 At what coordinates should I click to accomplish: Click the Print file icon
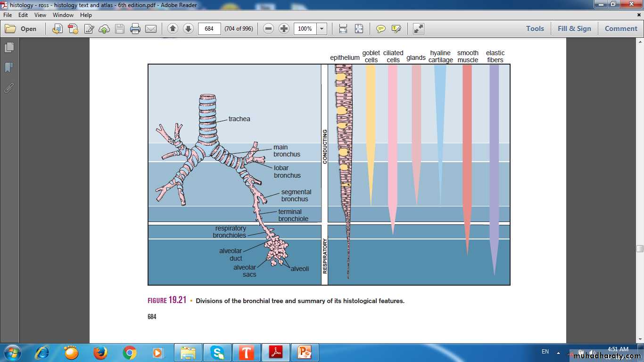point(135,29)
